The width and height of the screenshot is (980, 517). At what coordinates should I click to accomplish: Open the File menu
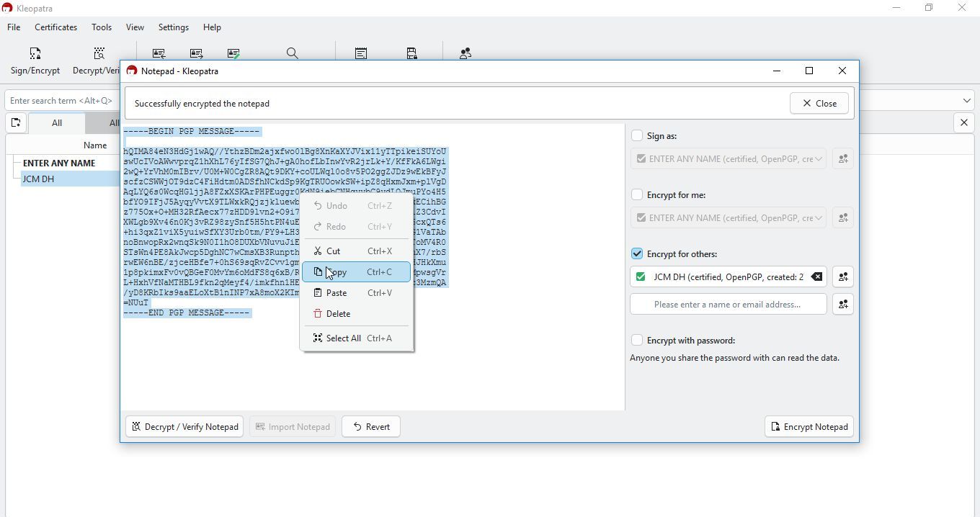coord(14,27)
